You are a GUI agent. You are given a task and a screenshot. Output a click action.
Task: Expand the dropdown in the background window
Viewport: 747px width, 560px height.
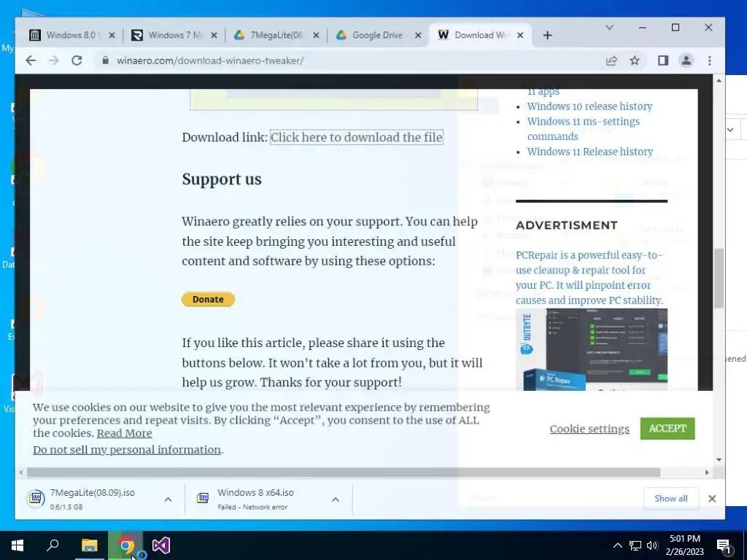click(730, 130)
